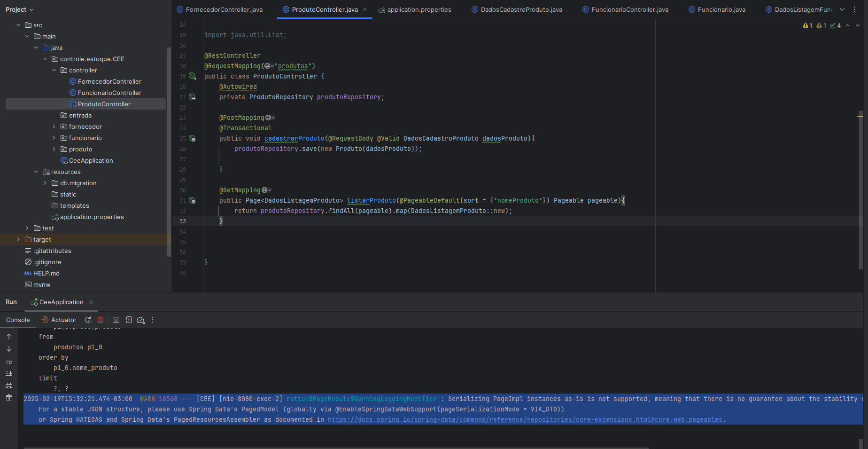Expand the target folder

pos(18,239)
